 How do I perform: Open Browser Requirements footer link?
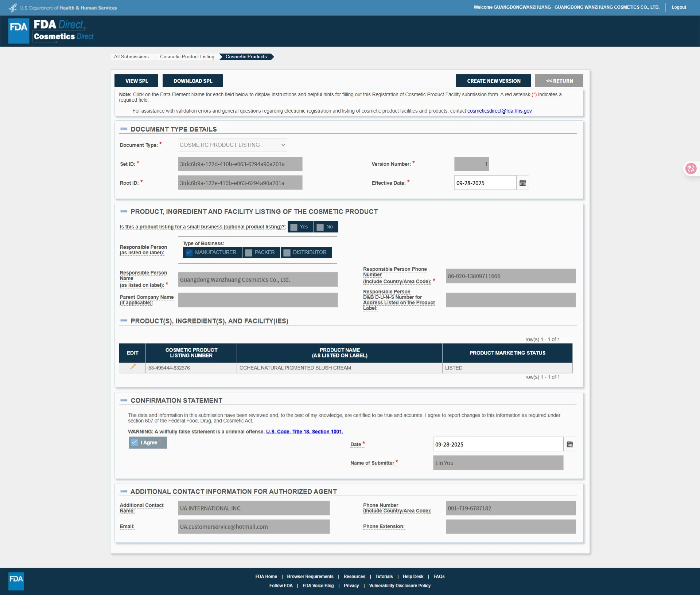[310, 576]
